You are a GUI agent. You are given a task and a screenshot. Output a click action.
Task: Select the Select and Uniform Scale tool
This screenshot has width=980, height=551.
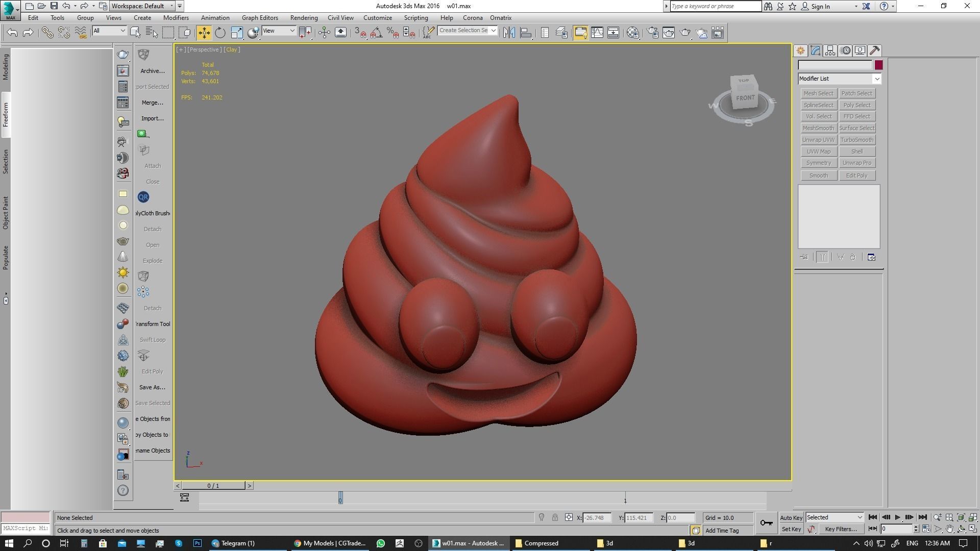tap(237, 33)
